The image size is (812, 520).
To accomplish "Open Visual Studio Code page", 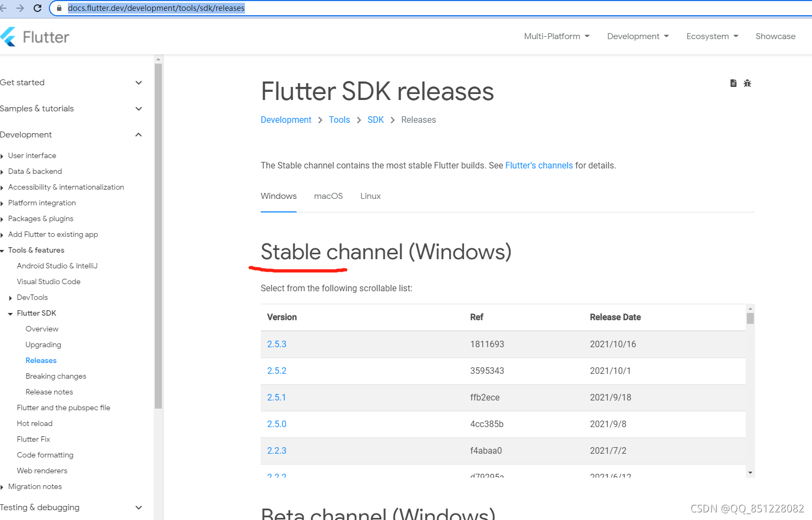I will pyautogui.click(x=48, y=281).
